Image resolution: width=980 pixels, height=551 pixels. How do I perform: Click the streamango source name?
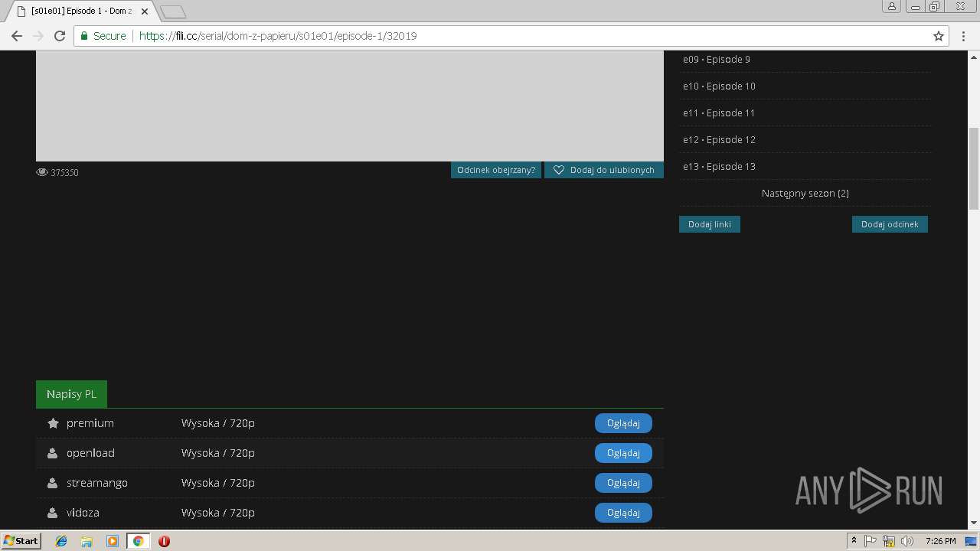pyautogui.click(x=97, y=483)
